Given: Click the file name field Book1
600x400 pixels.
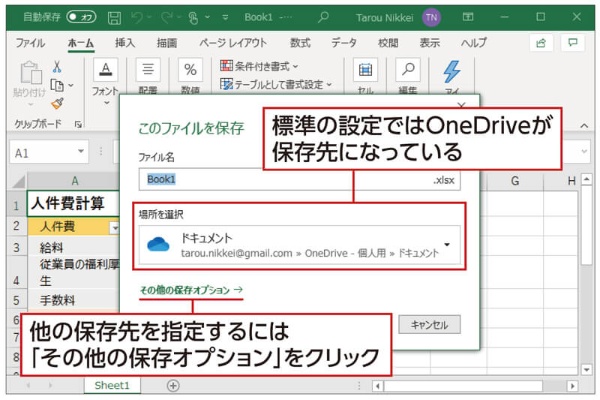Looking at the screenshot, I should (300, 180).
